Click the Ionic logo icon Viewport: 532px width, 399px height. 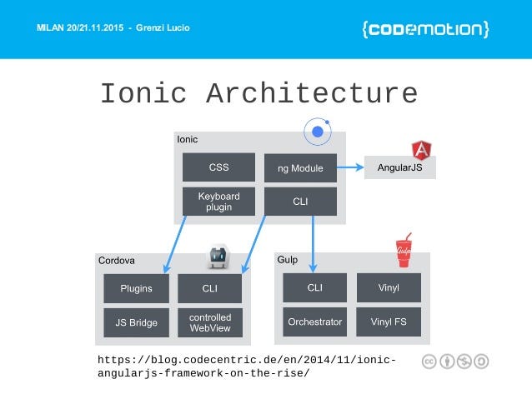point(318,132)
